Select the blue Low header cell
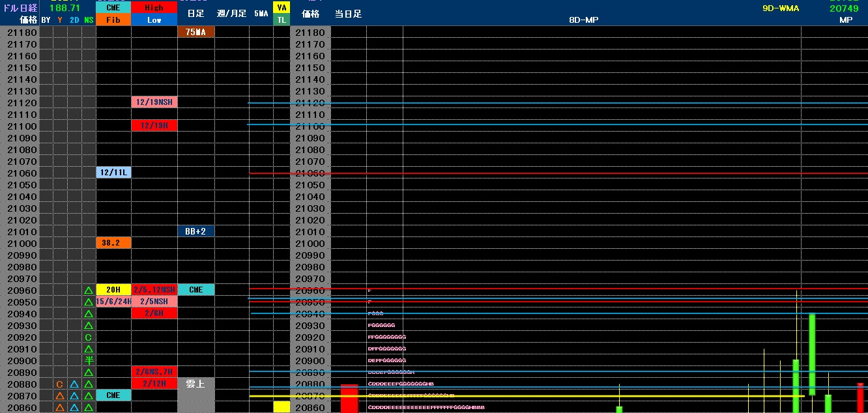Image resolution: width=868 pixels, height=413 pixels. (154, 20)
